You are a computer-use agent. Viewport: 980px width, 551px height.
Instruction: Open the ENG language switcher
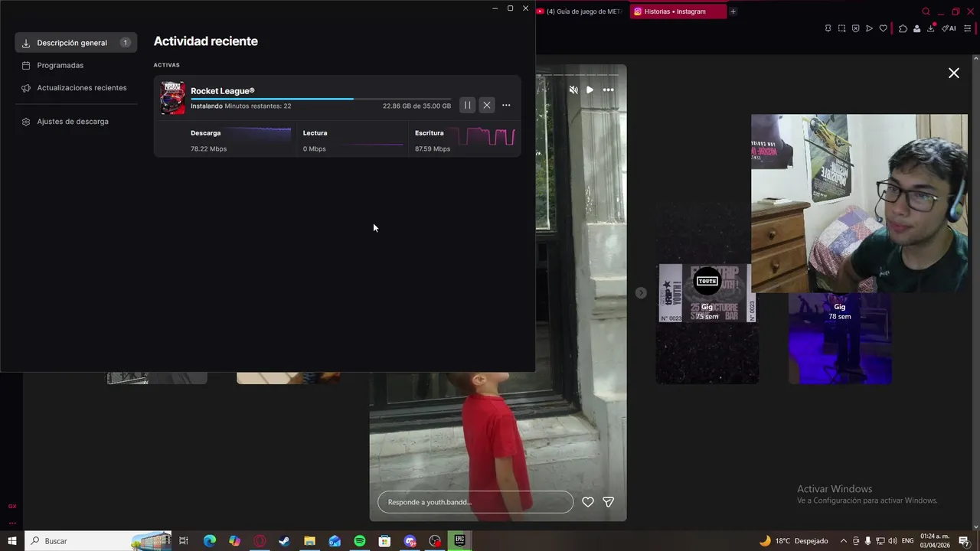pyautogui.click(x=907, y=541)
